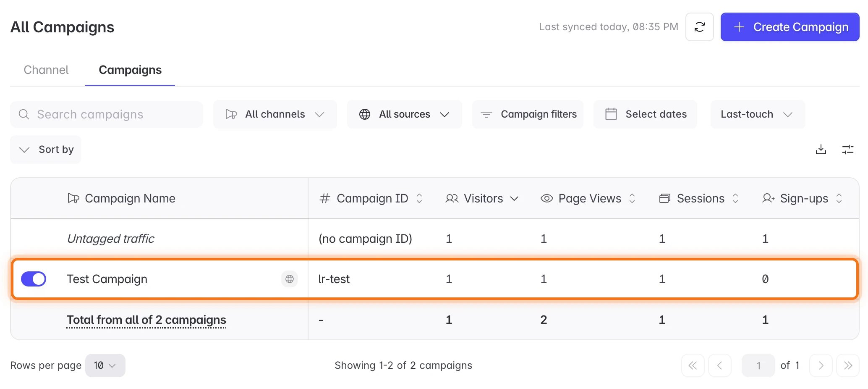Image resolution: width=868 pixels, height=389 pixels.
Task: Open the column settings sliders icon
Action: coord(848,150)
